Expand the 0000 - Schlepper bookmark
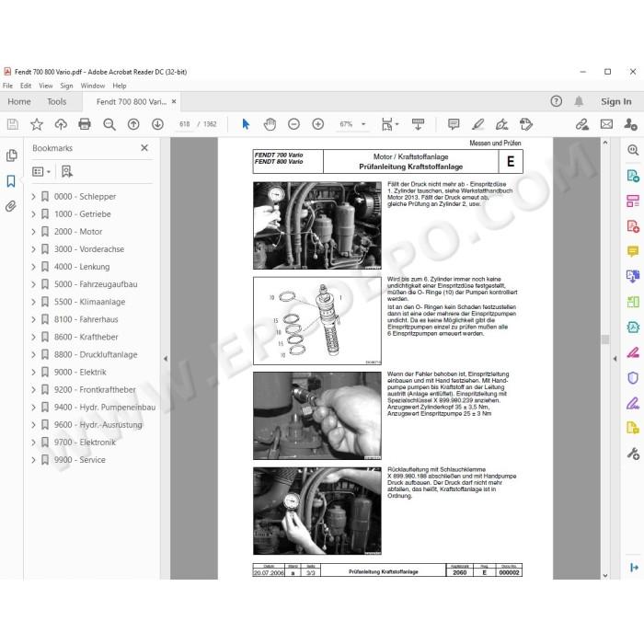The width and height of the screenshot is (644, 644). pos(33,197)
